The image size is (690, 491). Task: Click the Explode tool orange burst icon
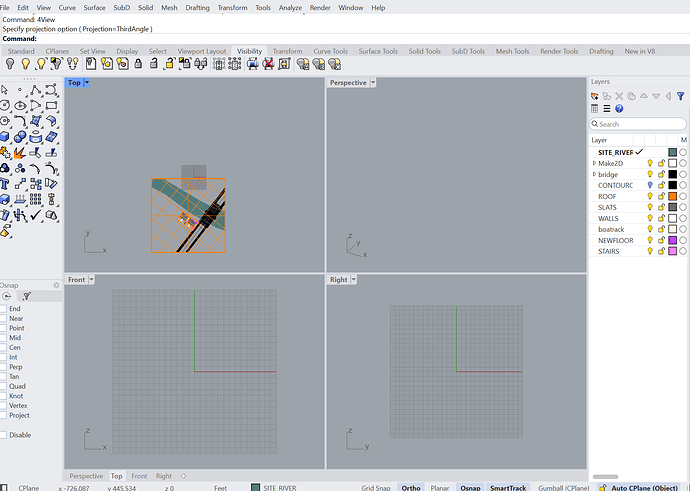click(20, 153)
